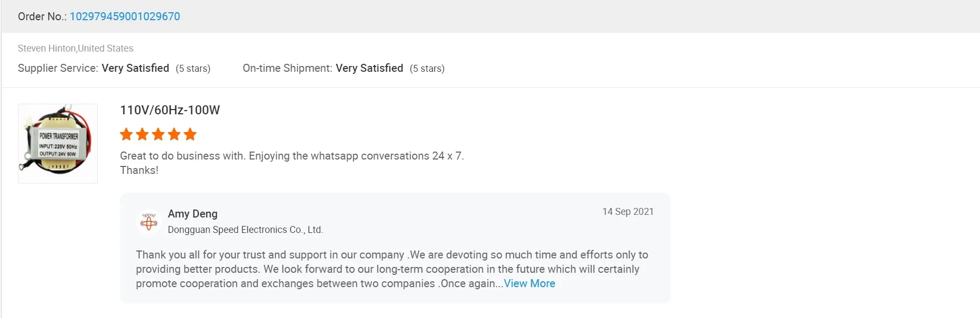The width and height of the screenshot is (980, 318).
Task: Open order number 102979459001029670 link
Action: 125,16
